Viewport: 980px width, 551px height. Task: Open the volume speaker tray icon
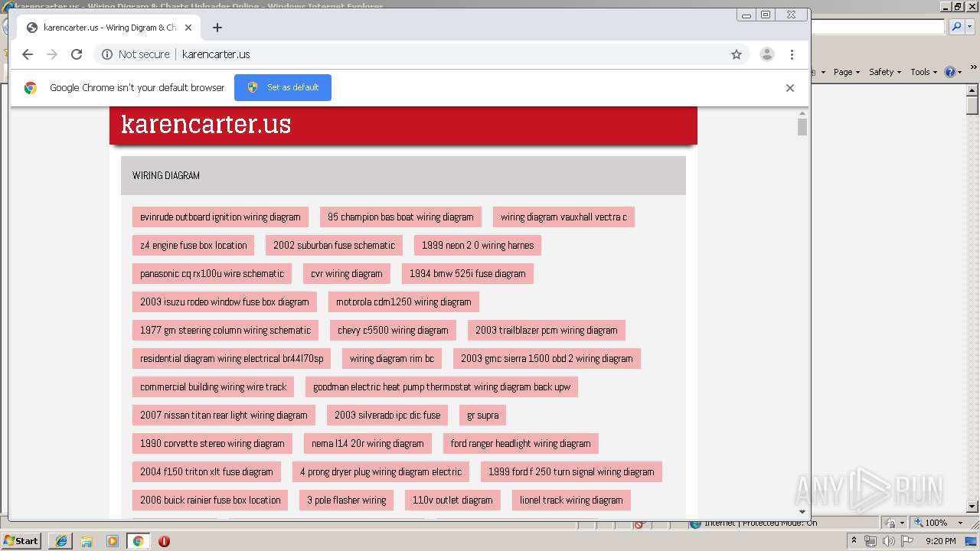point(888,541)
